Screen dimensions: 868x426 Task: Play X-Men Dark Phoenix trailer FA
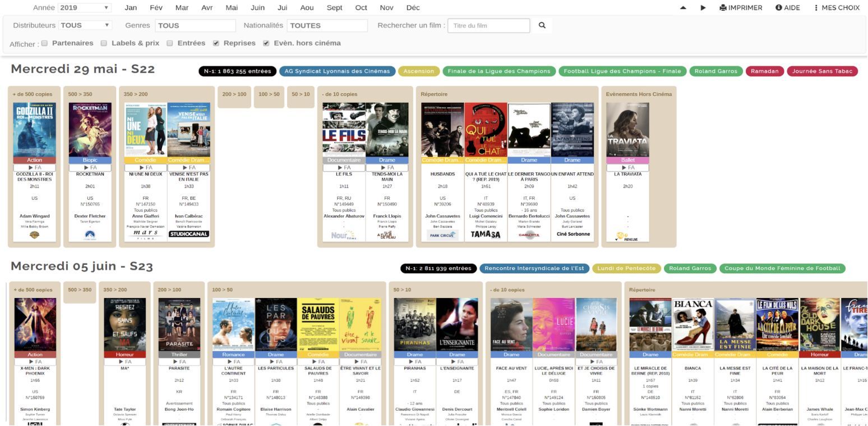[x=35, y=361]
